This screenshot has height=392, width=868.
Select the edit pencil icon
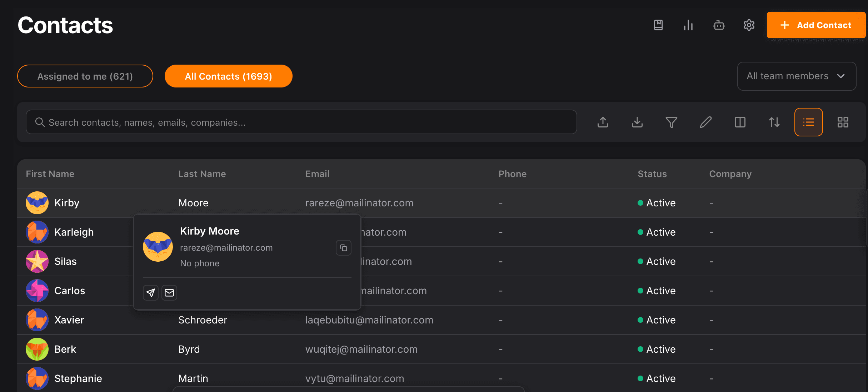tap(705, 122)
